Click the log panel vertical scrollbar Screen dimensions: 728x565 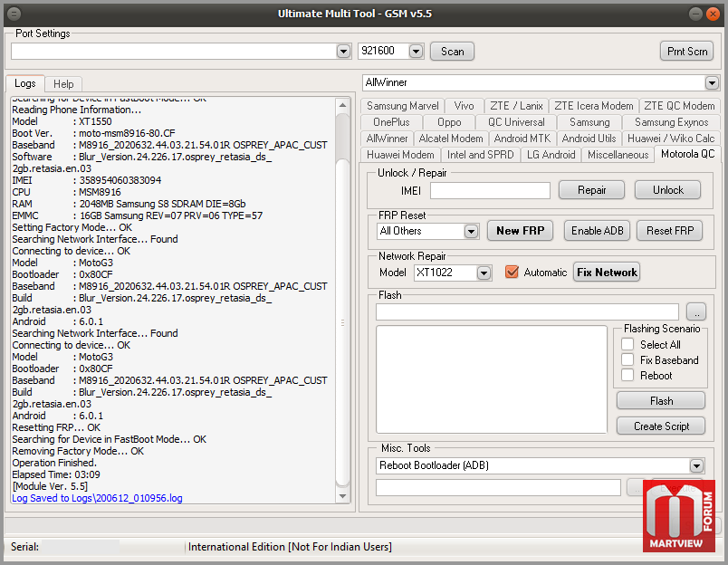342,321
